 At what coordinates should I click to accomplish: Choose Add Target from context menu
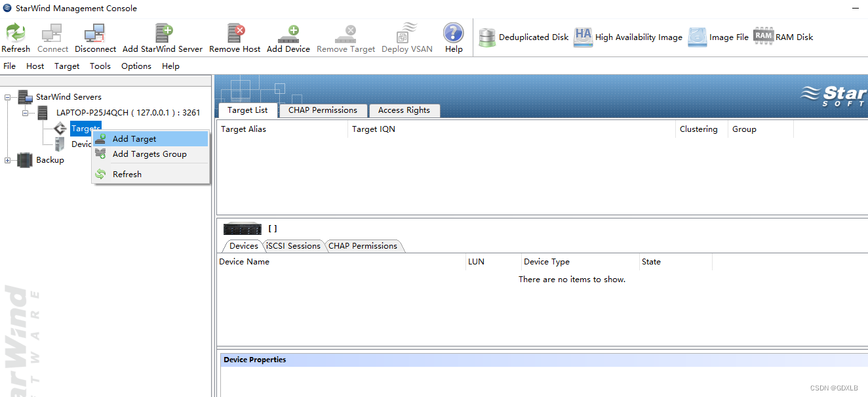151,139
